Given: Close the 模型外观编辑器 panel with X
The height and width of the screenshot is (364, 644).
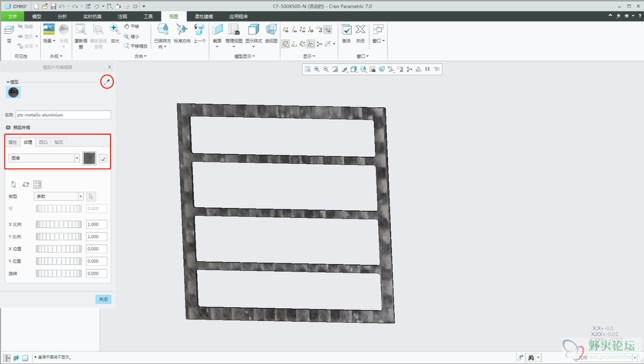Looking at the screenshot, I should coord(110,67).
